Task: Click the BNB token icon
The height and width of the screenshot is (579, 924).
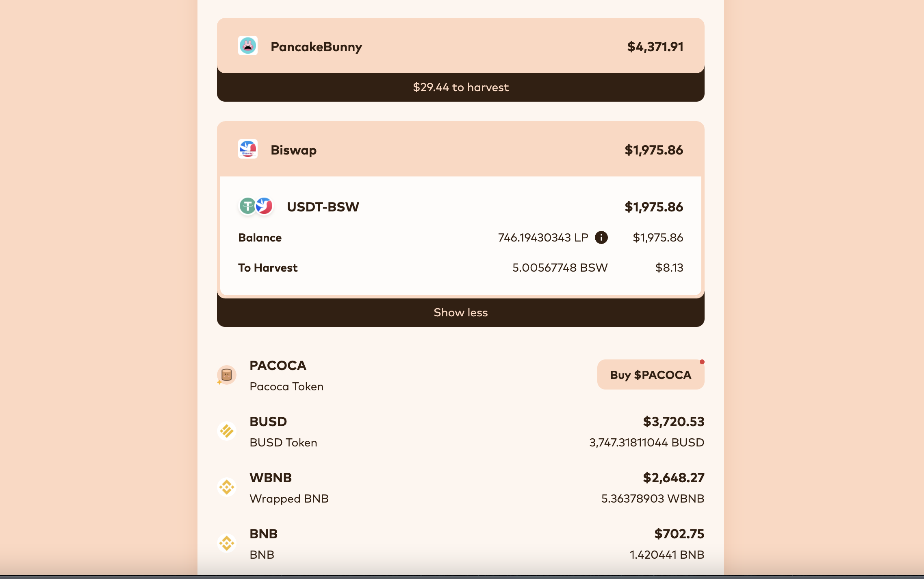Action: tap(226, 542)
